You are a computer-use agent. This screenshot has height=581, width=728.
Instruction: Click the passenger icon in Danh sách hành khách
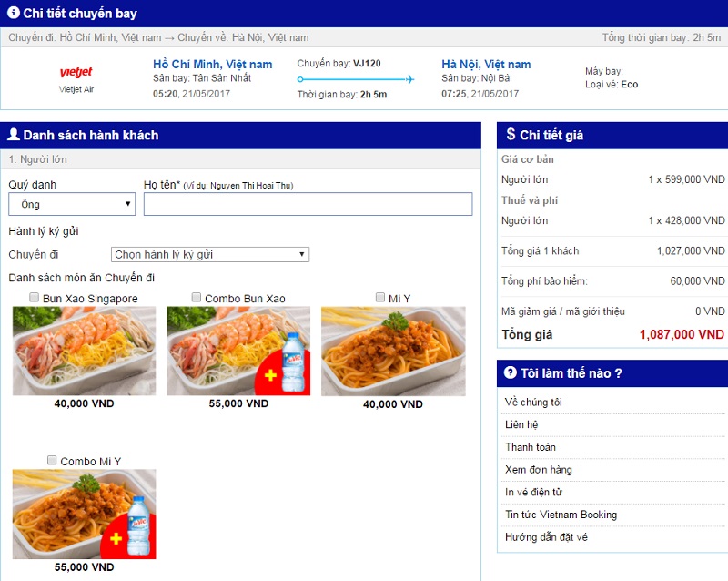pos(14,135)
